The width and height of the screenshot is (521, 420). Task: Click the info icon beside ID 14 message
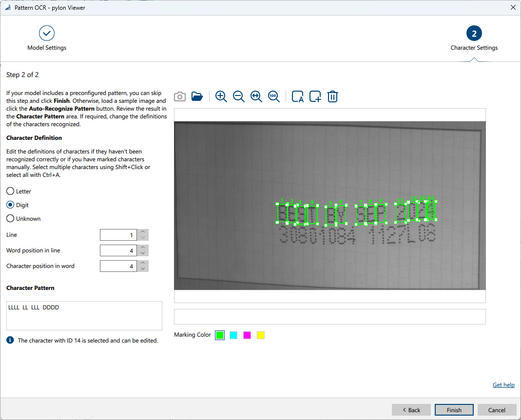pos(10,340)
